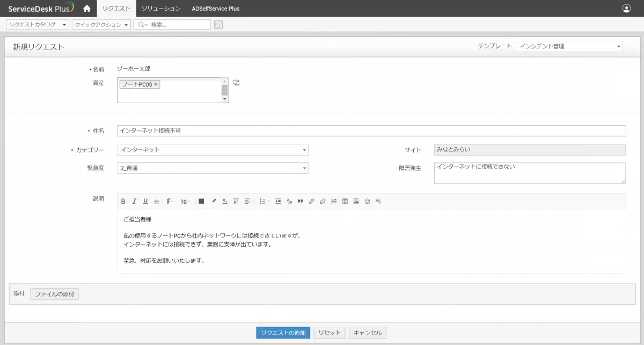Switch to the ソリューション tab
This screenshot has width=644, height=345.
[x=162, y=9]
